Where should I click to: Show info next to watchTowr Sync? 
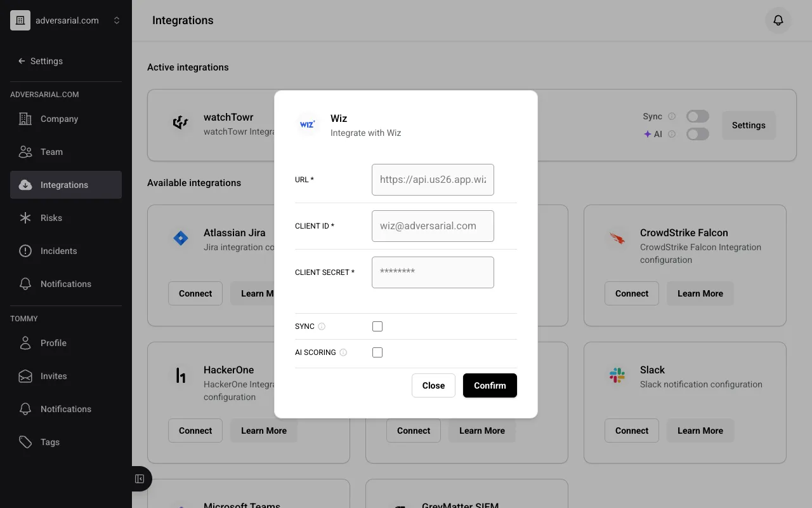[672, 116]
